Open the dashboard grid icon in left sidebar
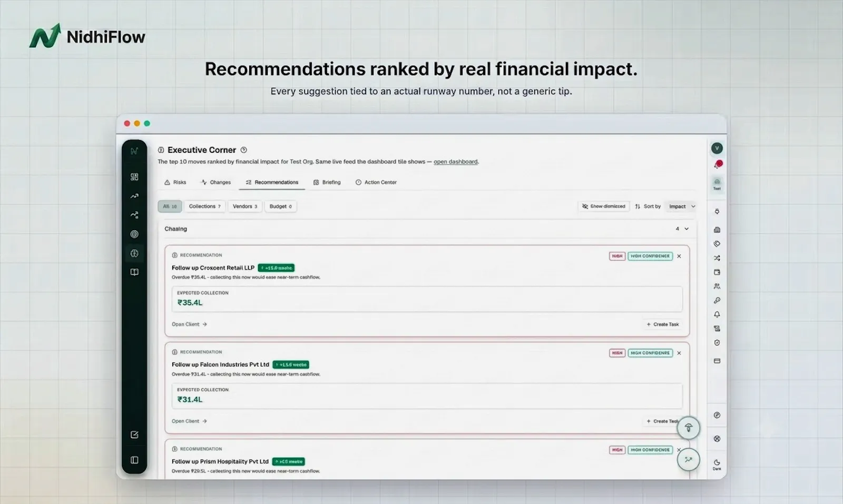 click(x=134, y=177)
